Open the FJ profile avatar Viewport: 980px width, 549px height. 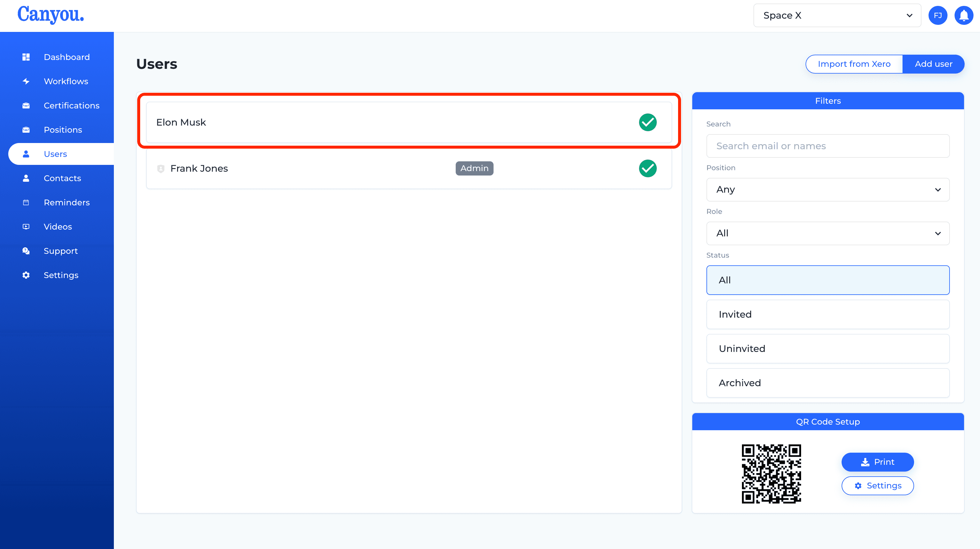[938, 16]
